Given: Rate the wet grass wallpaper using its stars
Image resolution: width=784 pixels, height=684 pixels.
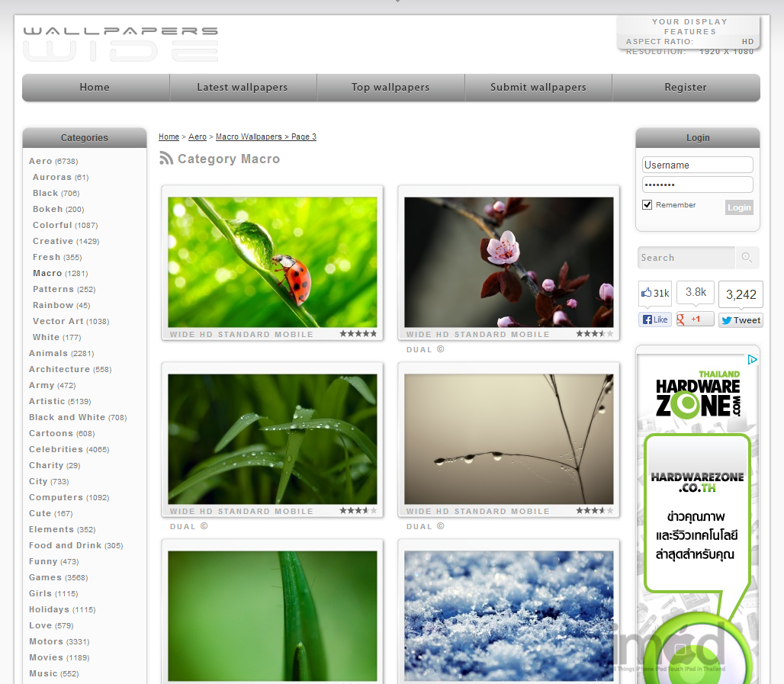Looking at the screenshot, I should point(358,510).
